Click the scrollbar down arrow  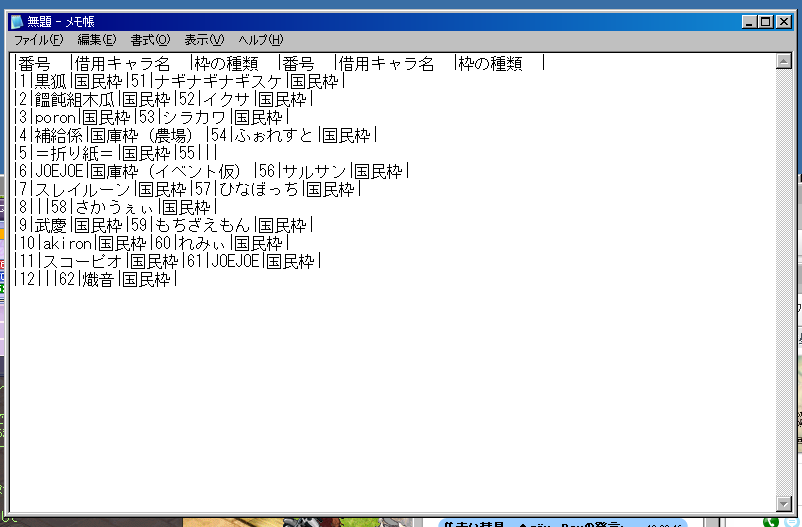click(x=784, y=503)
